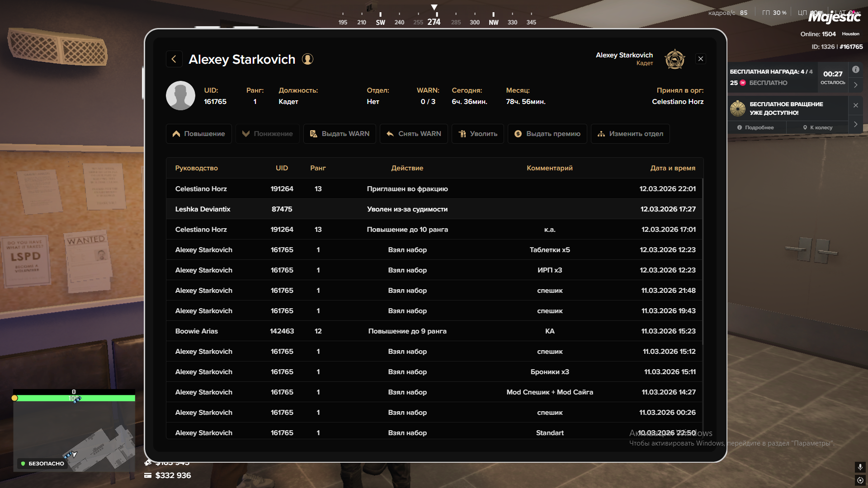
Task: Open the Выдать премию bonus dialog
Action: coord(547,134)
